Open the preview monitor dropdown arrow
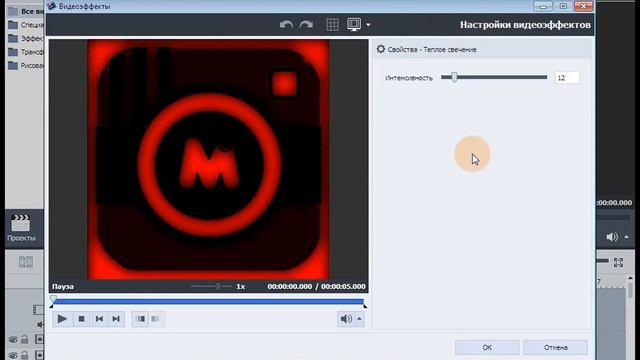The image size is (640, 360). coord(368,25)
